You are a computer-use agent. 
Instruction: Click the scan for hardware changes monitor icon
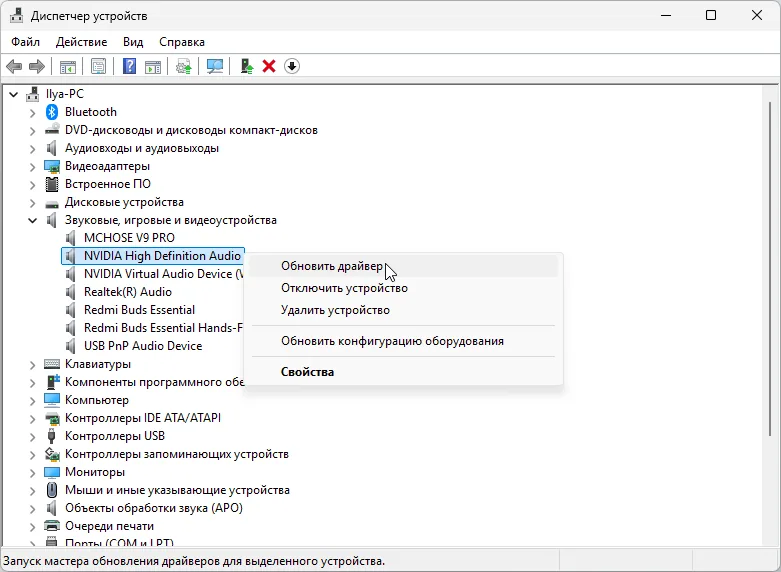pos(215,66)
